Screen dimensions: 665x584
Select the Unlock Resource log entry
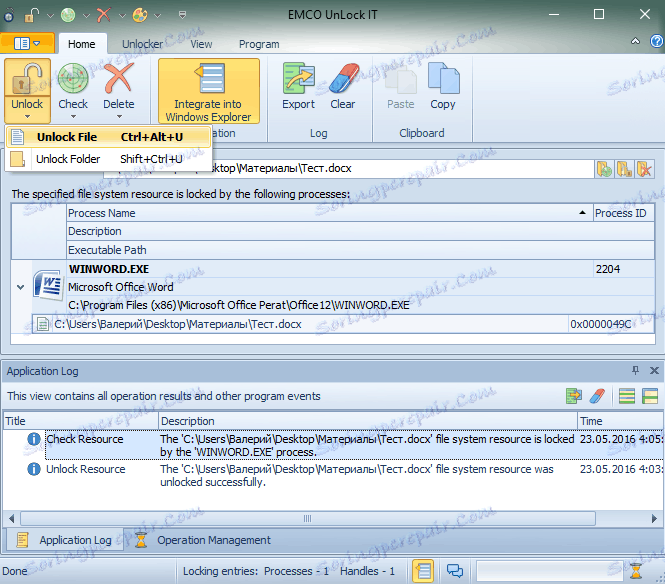pyautogui.click(x=86, y=469)
